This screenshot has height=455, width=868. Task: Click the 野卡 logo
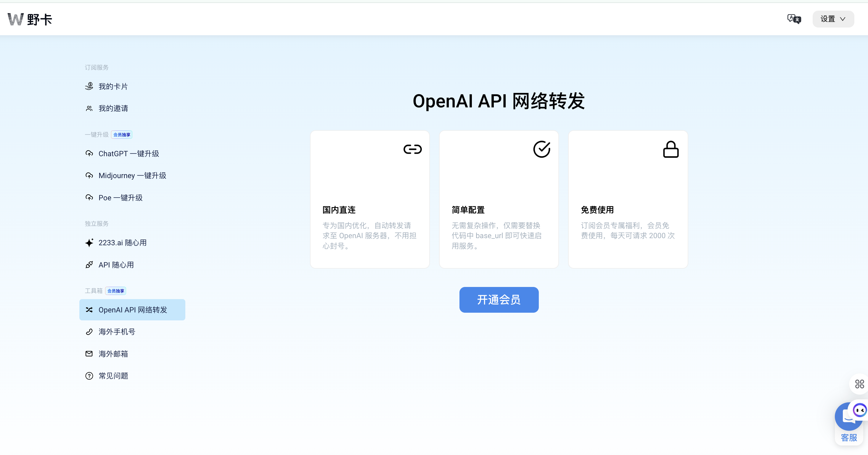click(x=30, y=19)
